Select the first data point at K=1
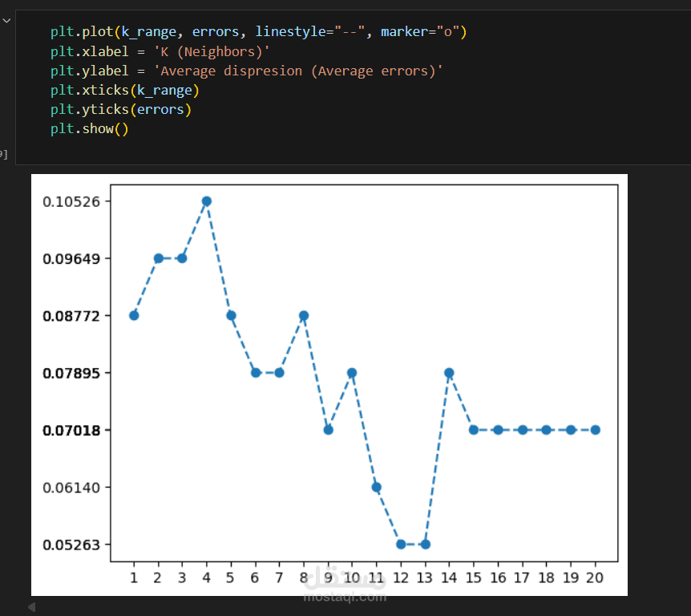 (x=134, y=315)
